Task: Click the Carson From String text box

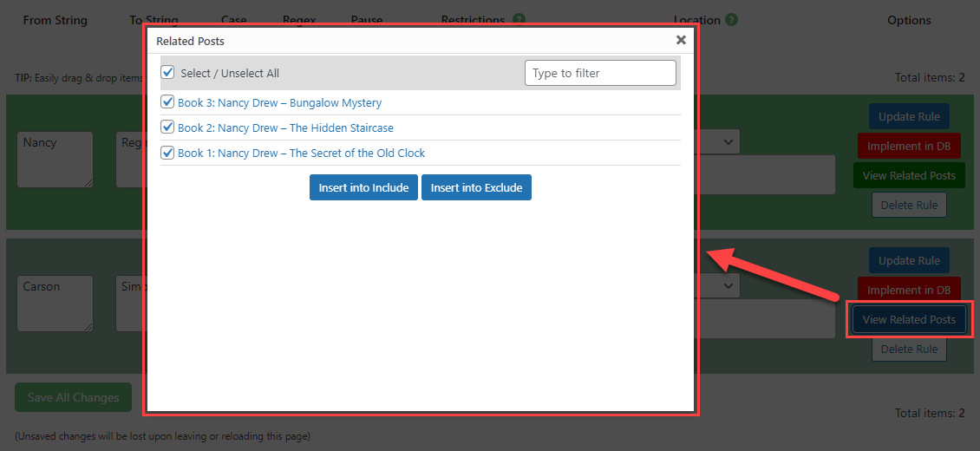Action: [55, 304]
